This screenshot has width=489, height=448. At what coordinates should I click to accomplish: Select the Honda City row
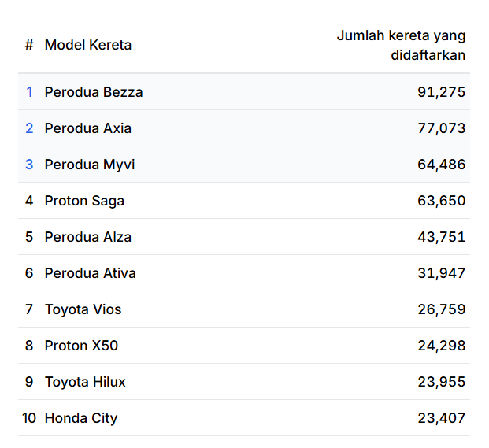pyautogui.click(x=81, y=418)
